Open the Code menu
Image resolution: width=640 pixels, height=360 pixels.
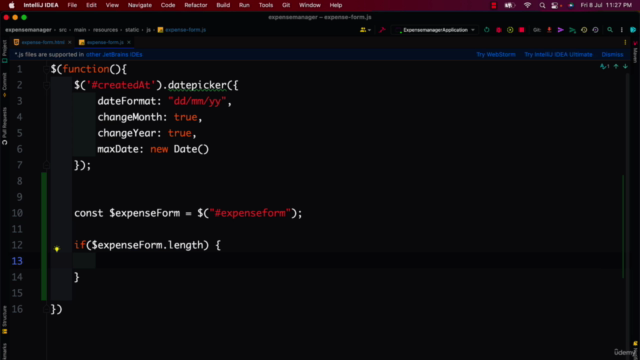pyautogui.click(x=168, y=5)
